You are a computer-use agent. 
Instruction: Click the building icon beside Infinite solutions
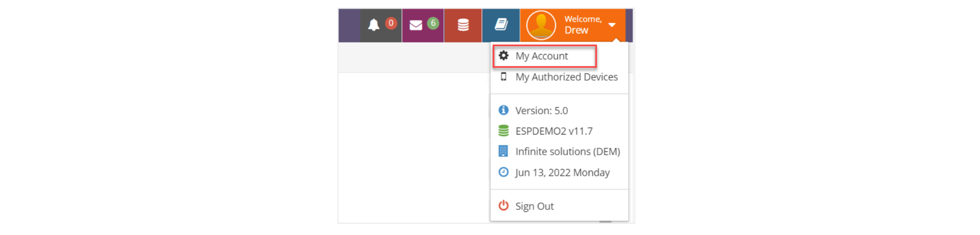(x=503, y=151)
